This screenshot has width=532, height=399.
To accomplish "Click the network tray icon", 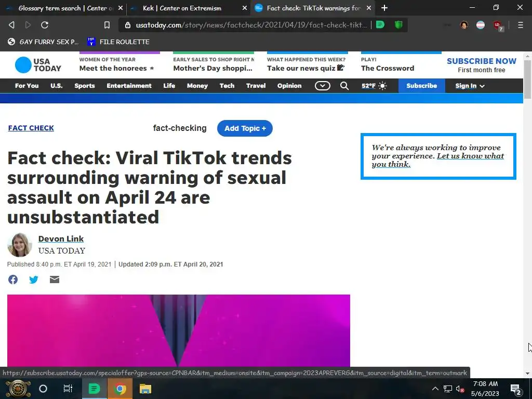I will click(x=448, y=389).
